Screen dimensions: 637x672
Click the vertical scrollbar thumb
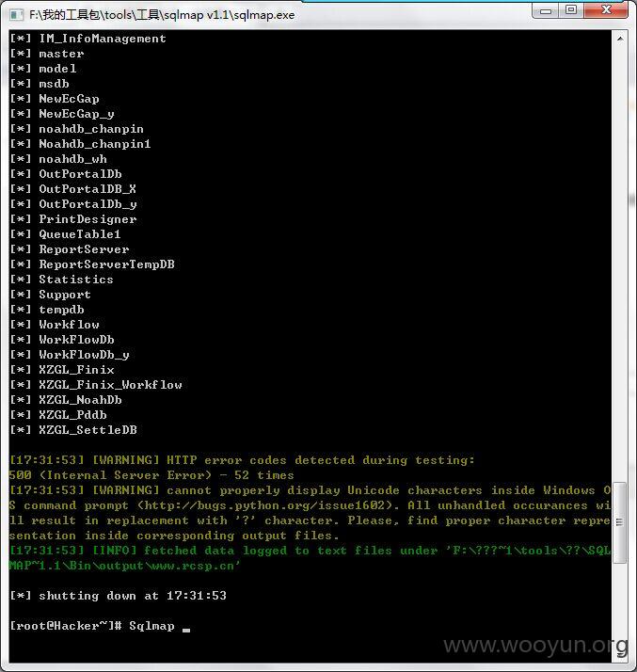click(620, 522)
